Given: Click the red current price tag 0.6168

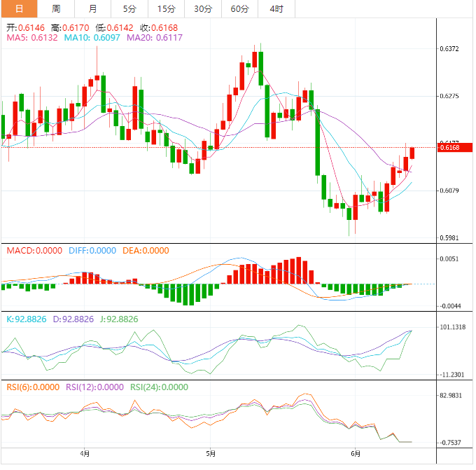Looking at the screenshot, I should [x=448, y=147].
